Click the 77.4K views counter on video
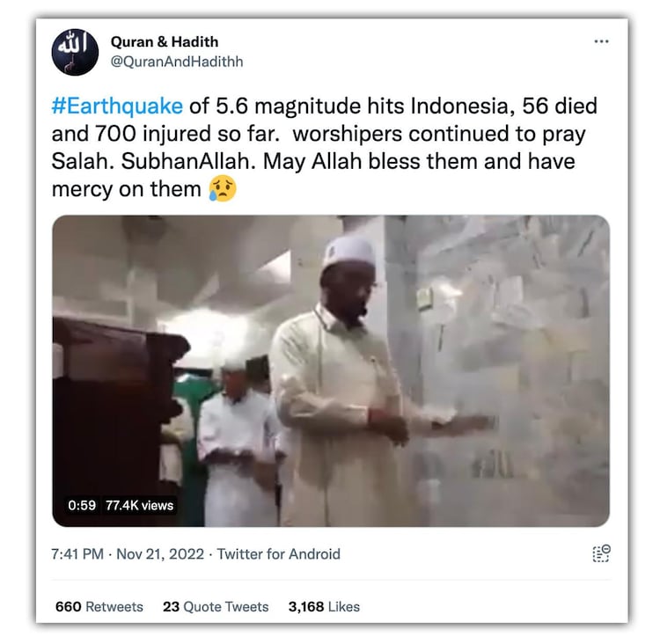The width and height of the screenshot is (660, 644). 139,505
